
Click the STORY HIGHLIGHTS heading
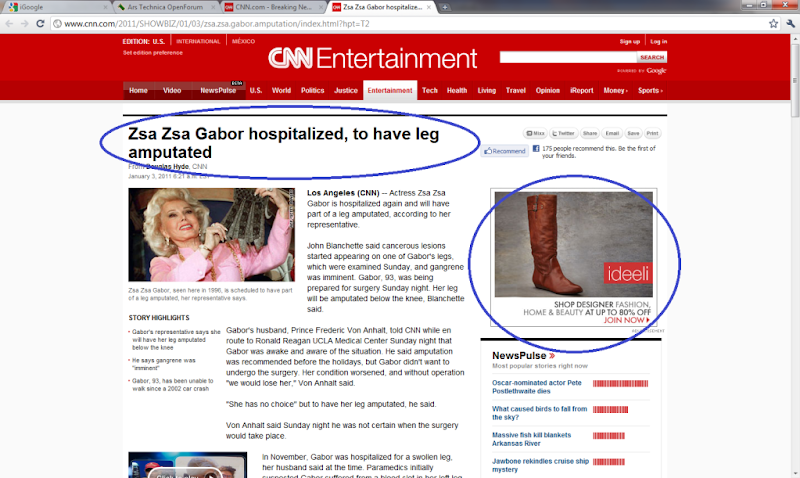click(159, 318)
